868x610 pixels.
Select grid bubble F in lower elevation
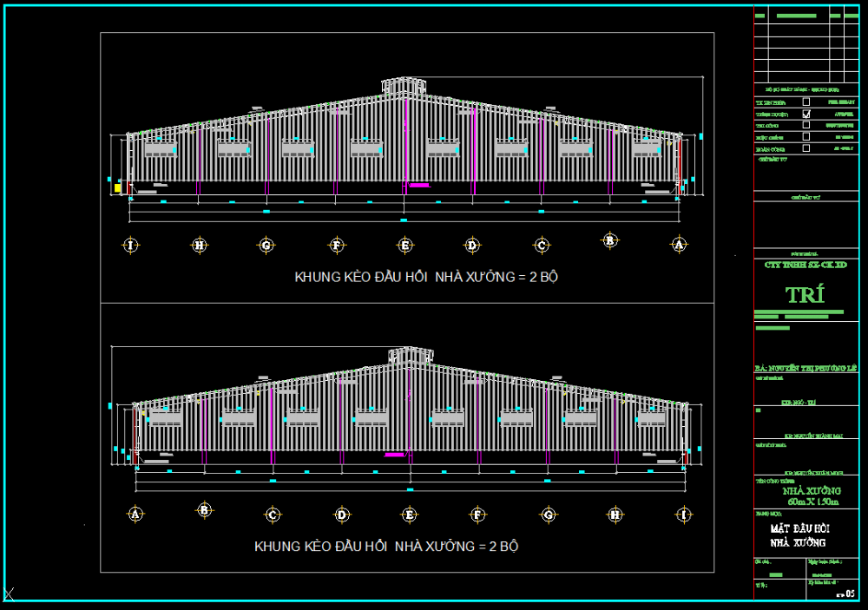[477, 515]
